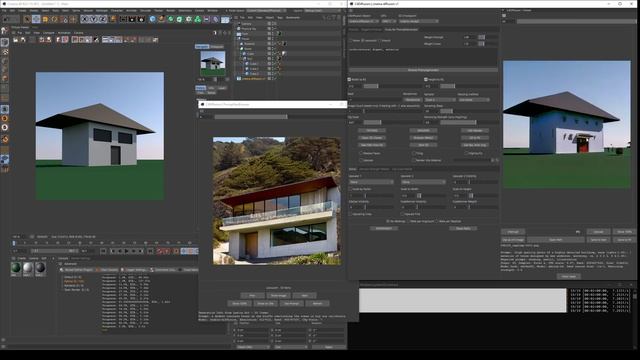Select the dark gray material sphere
This screenshot has width=640, height=360.
(40, 268)
